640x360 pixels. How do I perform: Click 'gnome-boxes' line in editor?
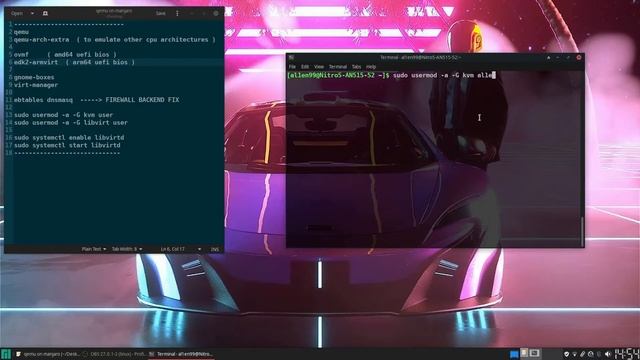(x=34, y=77)
